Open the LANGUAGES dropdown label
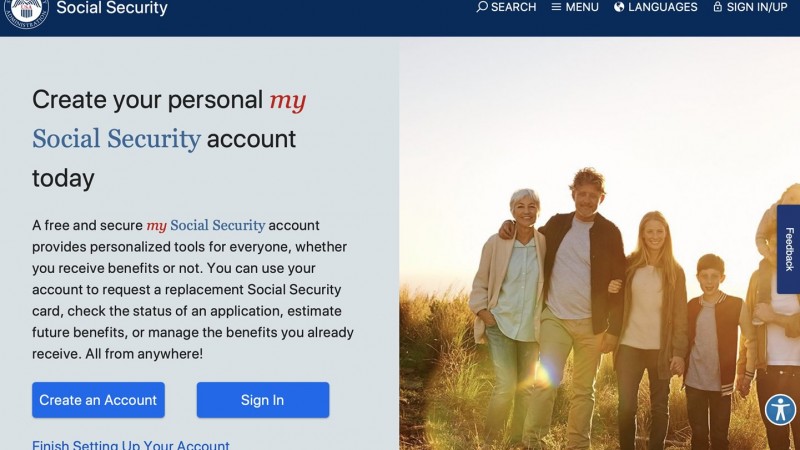Image resolution: width=800 pixels, height=450 pixels. 662,7
